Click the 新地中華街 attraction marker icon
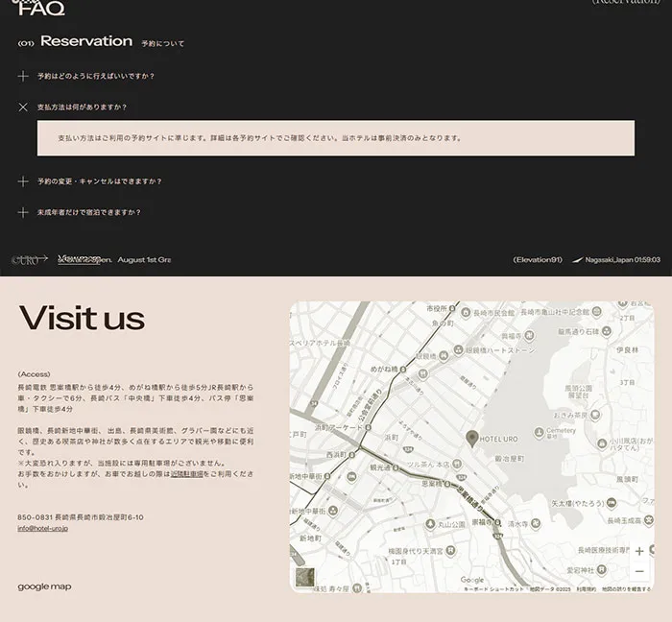This screenshot has height=622, width=672. (x=333, y=511)
